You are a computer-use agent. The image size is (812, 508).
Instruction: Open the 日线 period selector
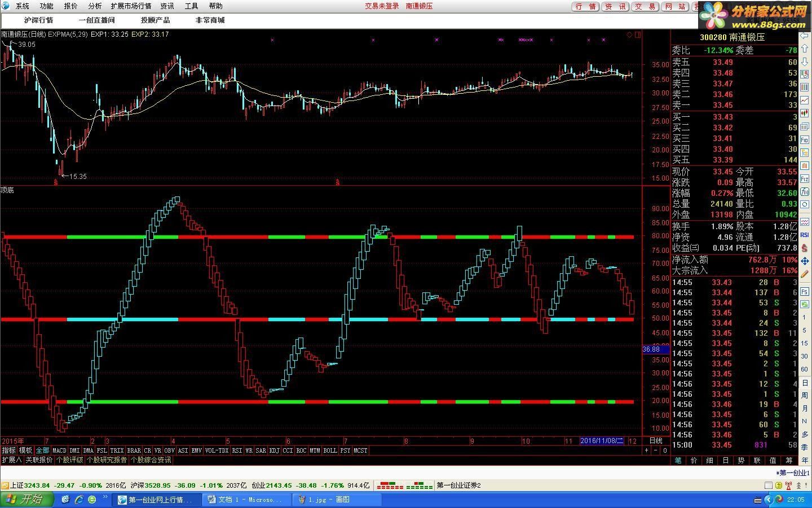click(x=656, y=441)
